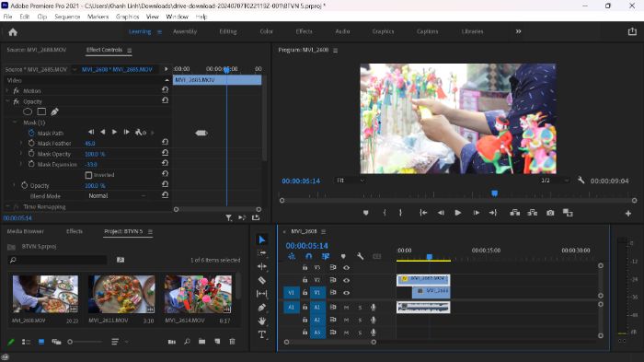Click Program monitor playhead marker
This screenshot has height=362, width=644.
coord(495,193)
